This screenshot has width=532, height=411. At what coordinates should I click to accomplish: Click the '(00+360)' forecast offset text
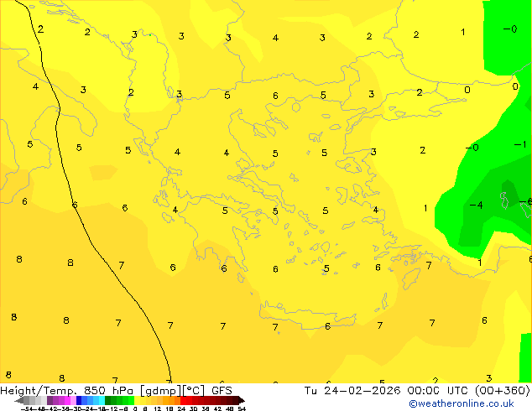[503, 391]
